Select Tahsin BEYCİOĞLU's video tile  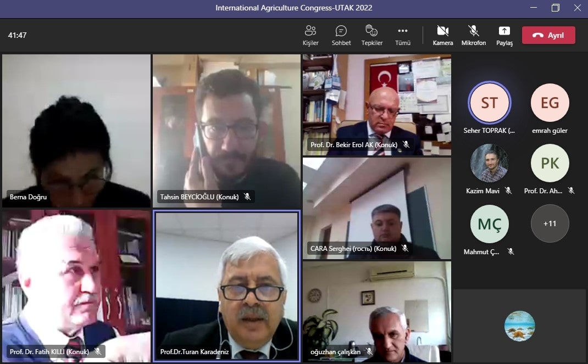[226, 131]
